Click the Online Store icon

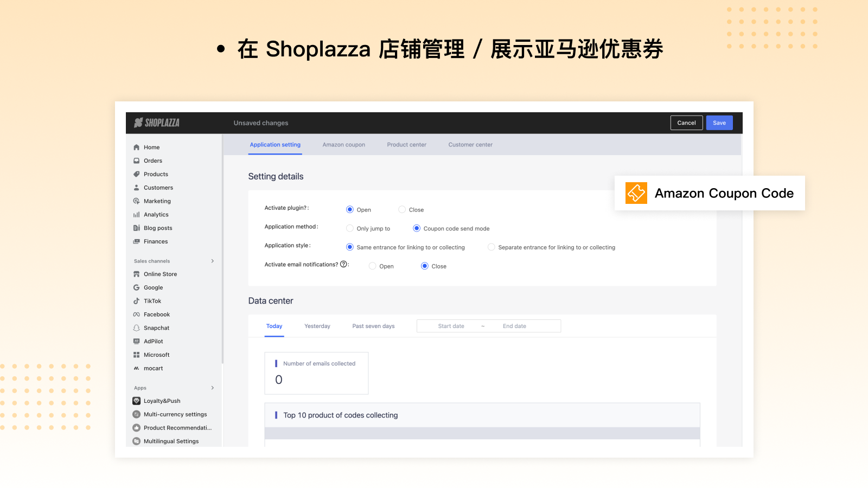137,274
